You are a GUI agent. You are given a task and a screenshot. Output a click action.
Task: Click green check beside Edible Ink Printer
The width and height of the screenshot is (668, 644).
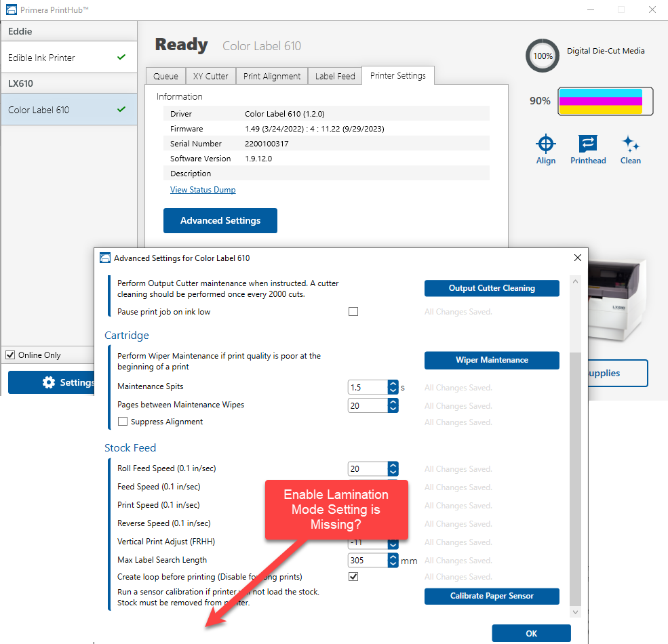[x=121, y=57]
